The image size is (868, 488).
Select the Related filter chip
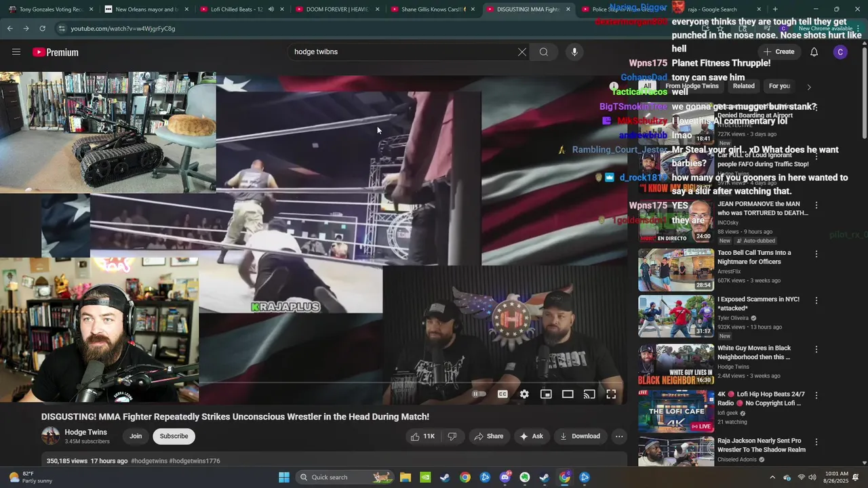click(x=743, y=86)
